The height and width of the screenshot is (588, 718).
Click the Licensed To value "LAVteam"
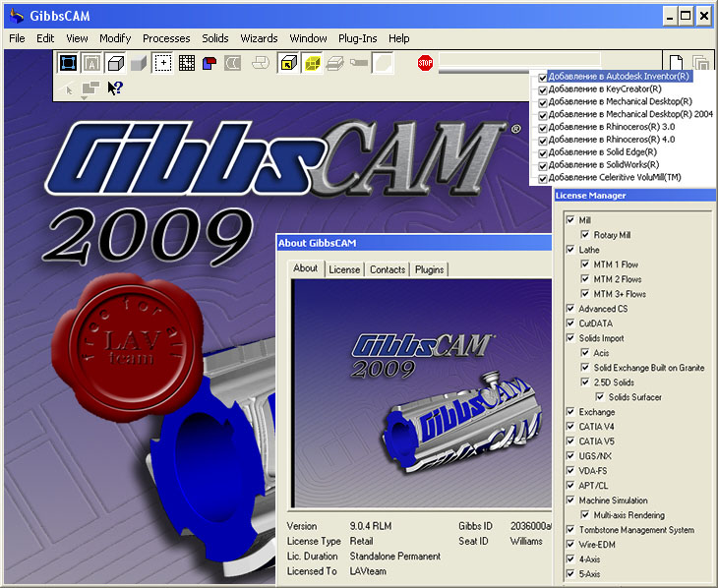(368, 571)
